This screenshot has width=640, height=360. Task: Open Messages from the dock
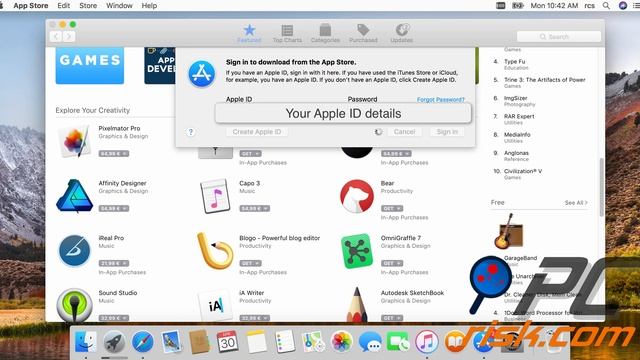click(x=370, y=342)
